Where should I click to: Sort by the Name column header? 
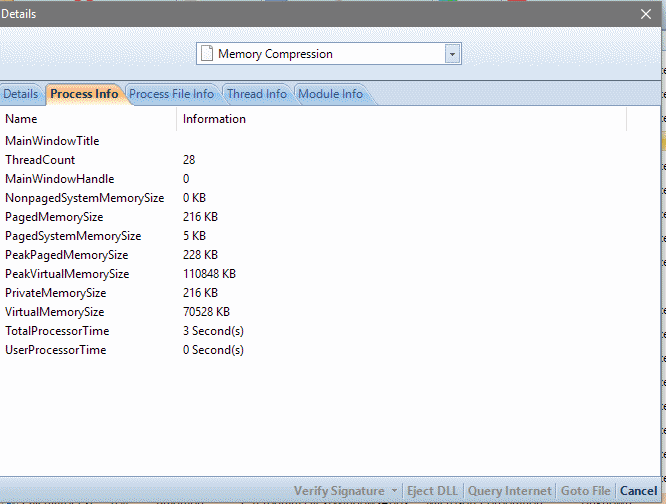[x=21, y=119]
